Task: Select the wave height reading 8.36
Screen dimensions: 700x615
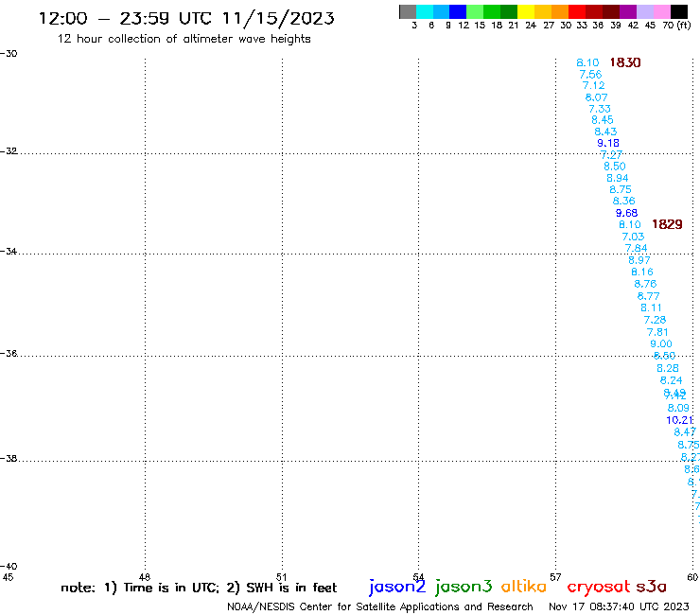Action: click(623, 201)
